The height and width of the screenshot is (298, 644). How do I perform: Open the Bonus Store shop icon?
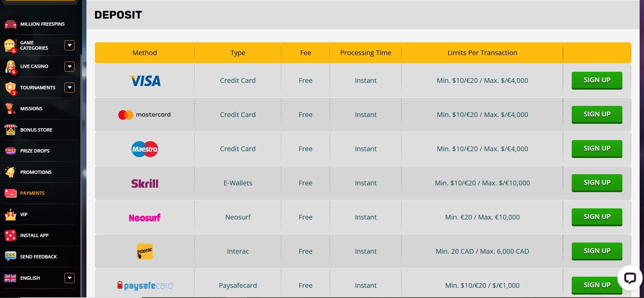(10, 130)
